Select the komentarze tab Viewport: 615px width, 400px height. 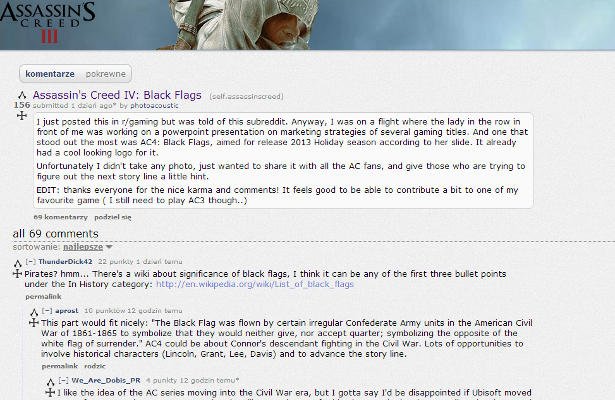50,74
